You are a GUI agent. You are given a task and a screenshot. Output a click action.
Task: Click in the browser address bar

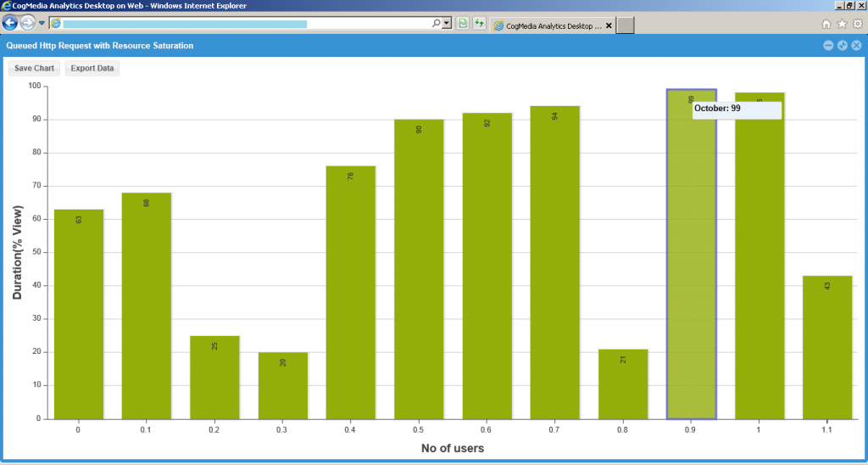click(x=246, y=24)
